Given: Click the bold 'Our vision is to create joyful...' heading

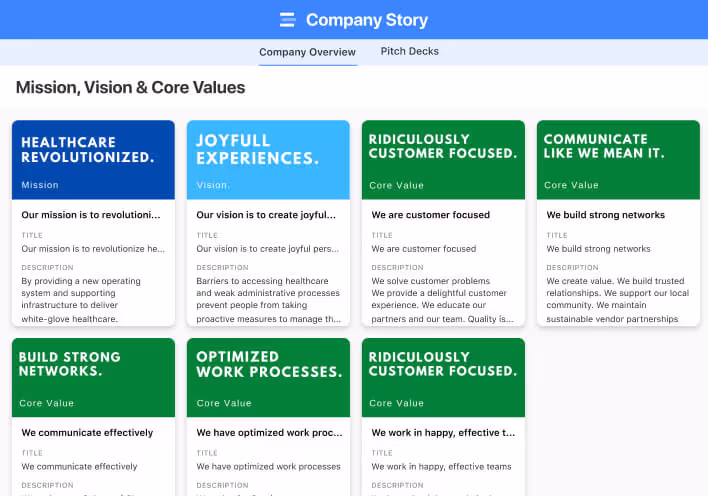Looking at the screenshot, I should tap(266, 215).
